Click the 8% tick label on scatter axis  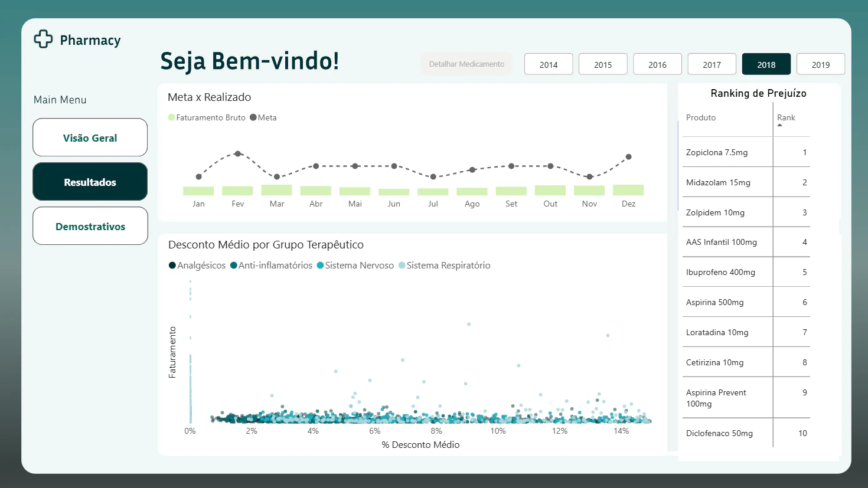[x=436, y=431]
